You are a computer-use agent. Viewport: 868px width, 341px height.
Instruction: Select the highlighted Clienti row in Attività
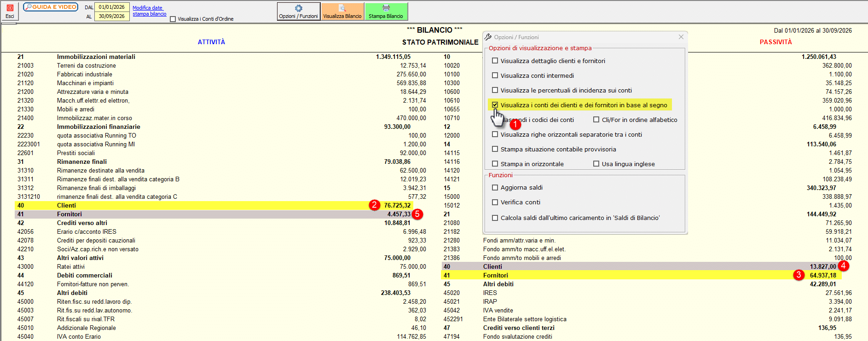tap(214, 205)
